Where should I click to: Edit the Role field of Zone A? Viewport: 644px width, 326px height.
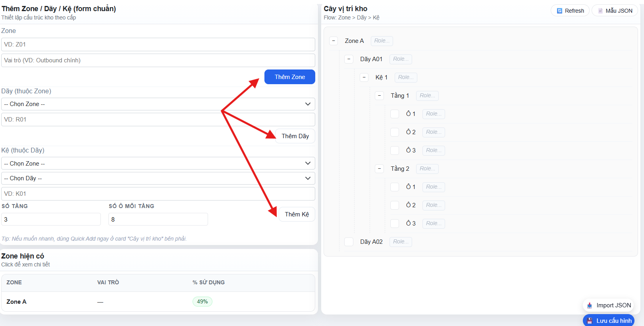point(382,41)
